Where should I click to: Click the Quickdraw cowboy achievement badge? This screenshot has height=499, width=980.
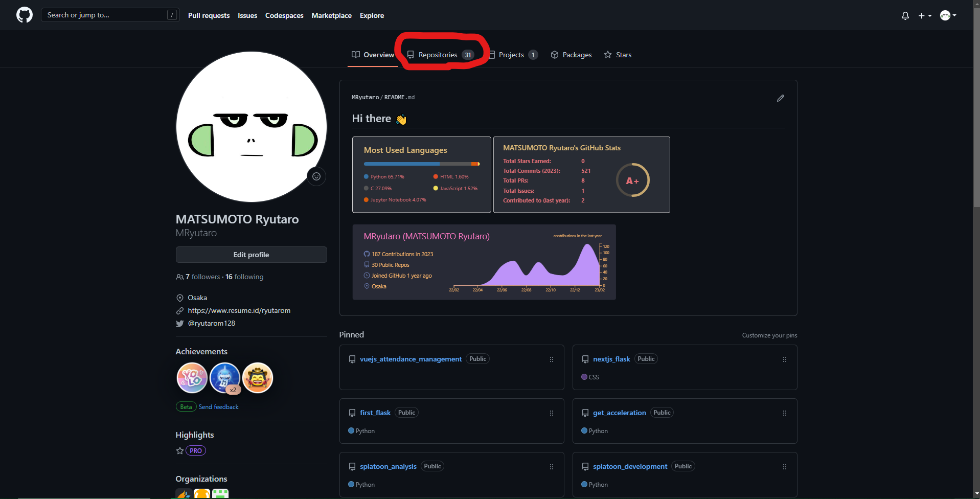point(258,378)
